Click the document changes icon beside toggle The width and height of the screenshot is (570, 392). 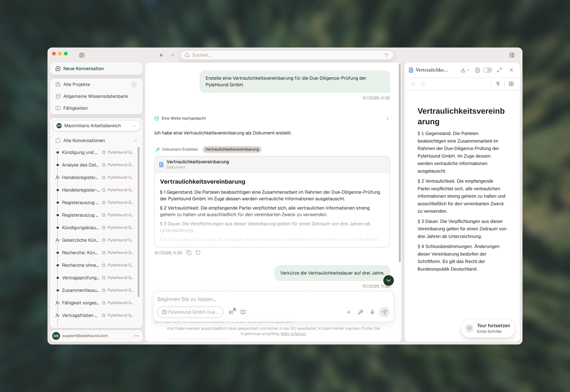[x=478, y=70]
